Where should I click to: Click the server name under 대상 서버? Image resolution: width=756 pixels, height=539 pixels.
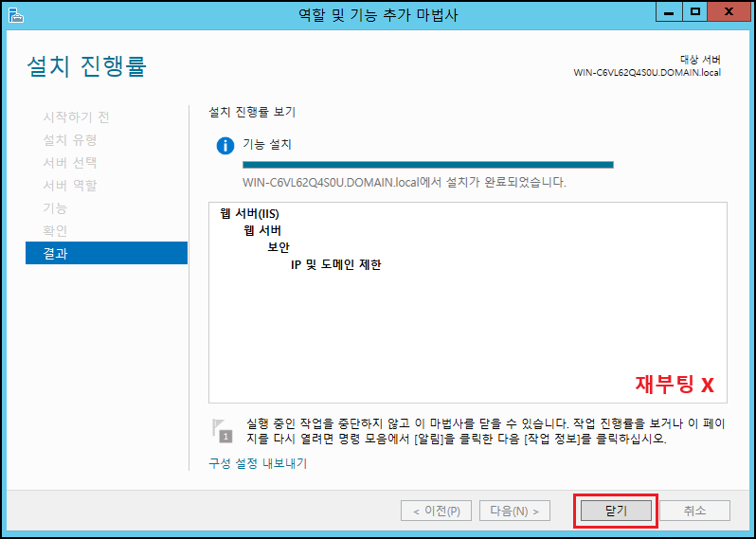click(x=647, y=73)
